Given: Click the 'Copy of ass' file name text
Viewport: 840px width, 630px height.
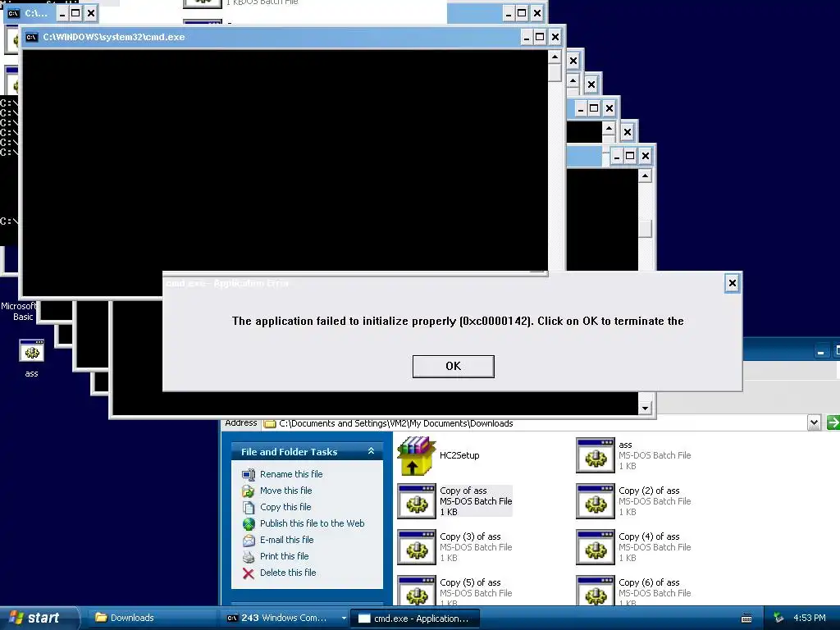Looking at the screenshot, I should point(463,491).
